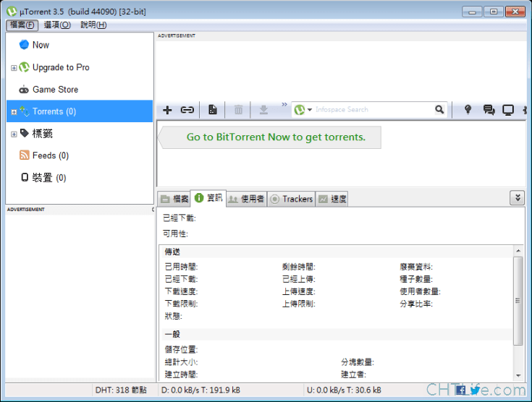
Task: Click the lightbulb tips icon
Action: click(x=468, y=109)
